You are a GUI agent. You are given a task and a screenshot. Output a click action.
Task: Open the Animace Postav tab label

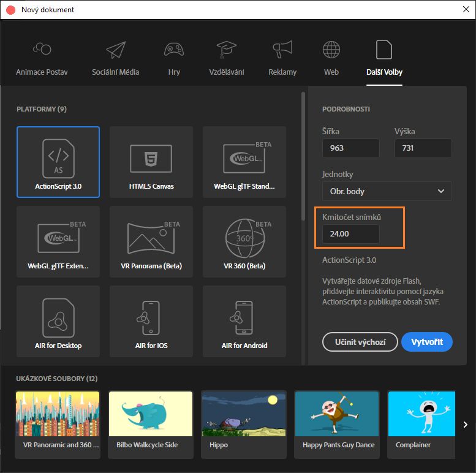point(42,72)
